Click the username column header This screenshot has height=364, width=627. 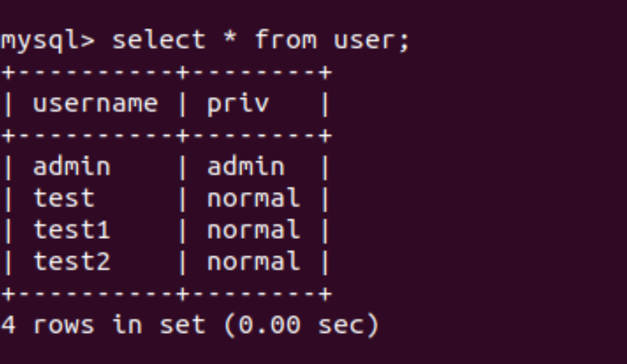coord(96,104)
